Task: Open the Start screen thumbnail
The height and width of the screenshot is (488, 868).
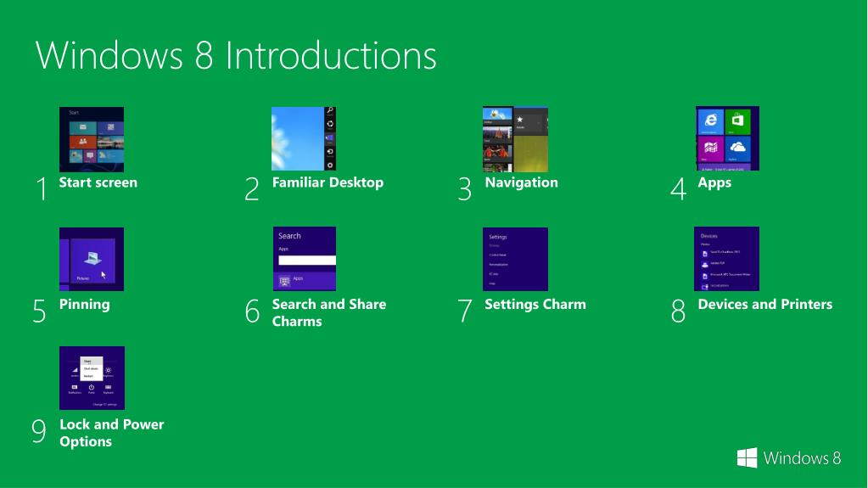Action: tap(92, 139)
